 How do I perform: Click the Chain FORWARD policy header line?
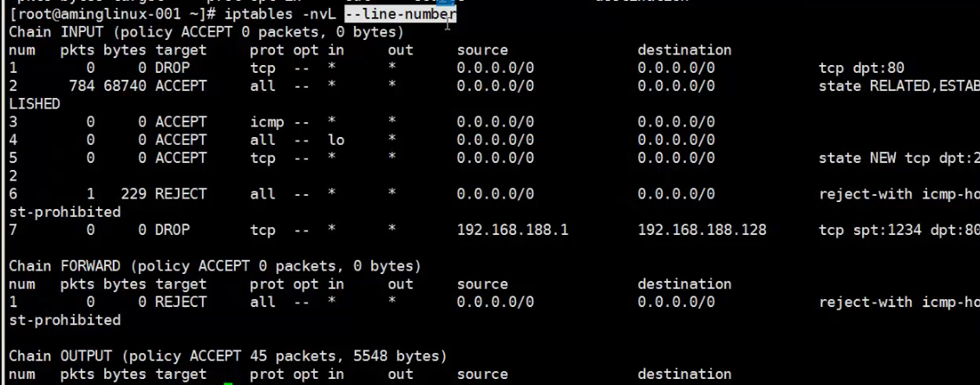click(x=215, y=266)
